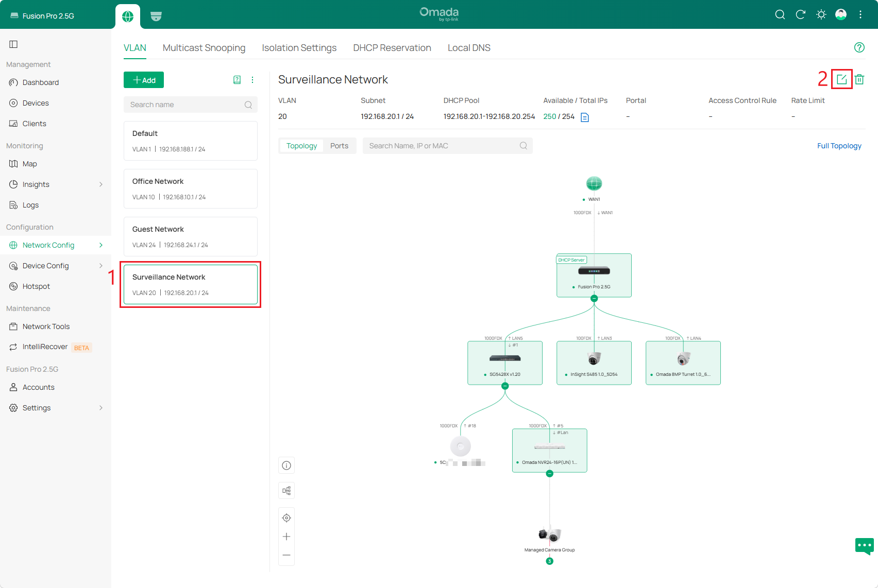Open the Full Topology link

(x=839, y=146)
